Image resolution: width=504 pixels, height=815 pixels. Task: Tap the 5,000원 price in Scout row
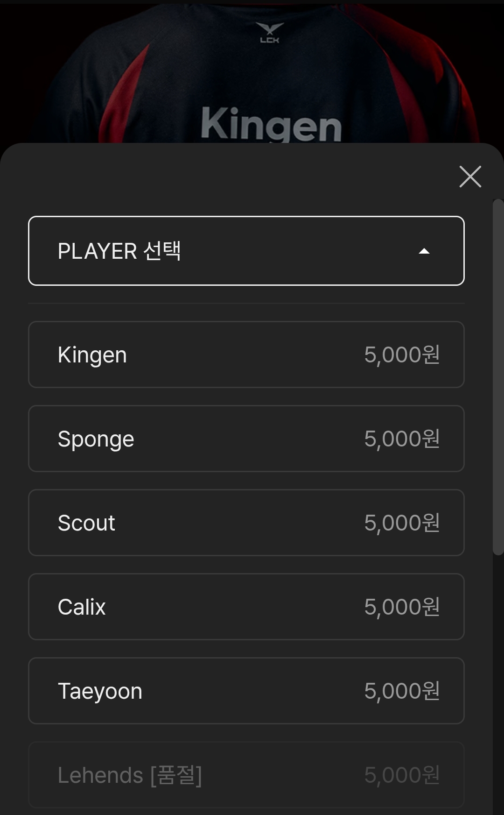[402, 523]
